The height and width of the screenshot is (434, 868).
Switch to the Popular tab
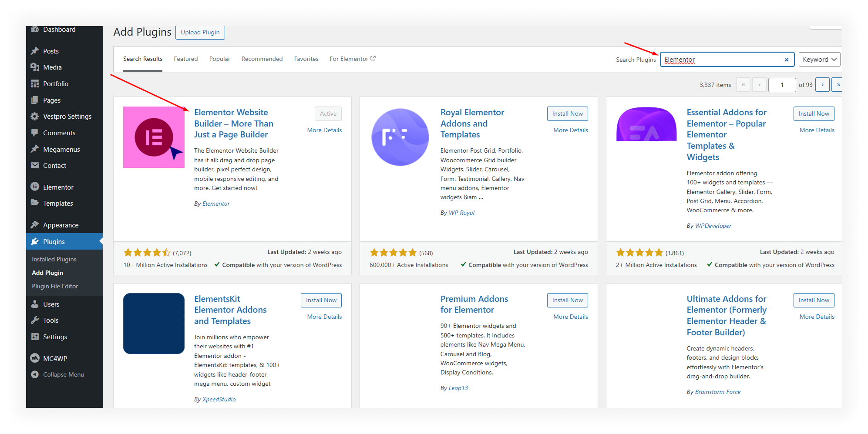pyautogui.click(x=220, y=59)
